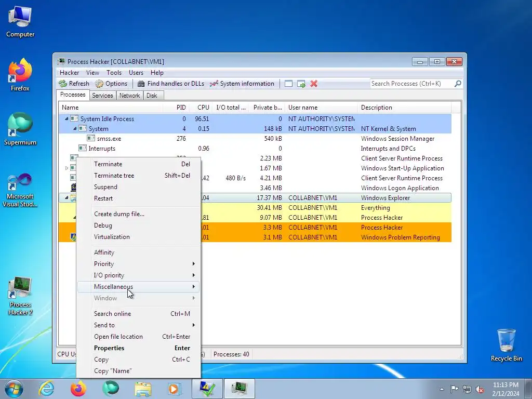Open Internet Explorer from the taskbar
This screenshot has width=532, height=399.
coord(46,389)
